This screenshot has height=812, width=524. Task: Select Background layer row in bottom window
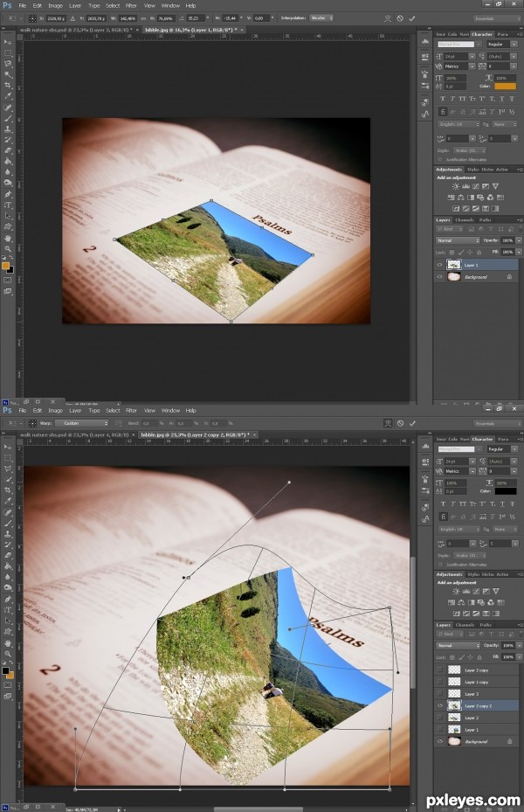pyautogui.click(x=476, y=741)
